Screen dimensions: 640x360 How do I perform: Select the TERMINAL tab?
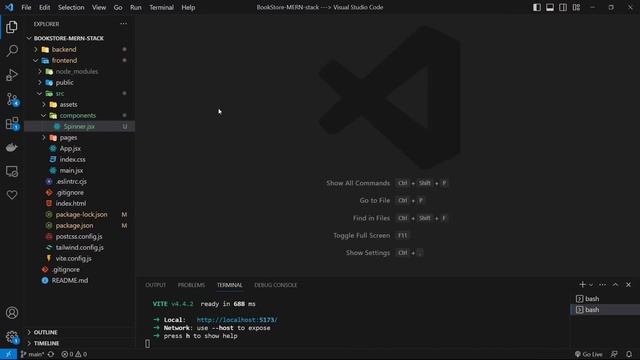229,285
